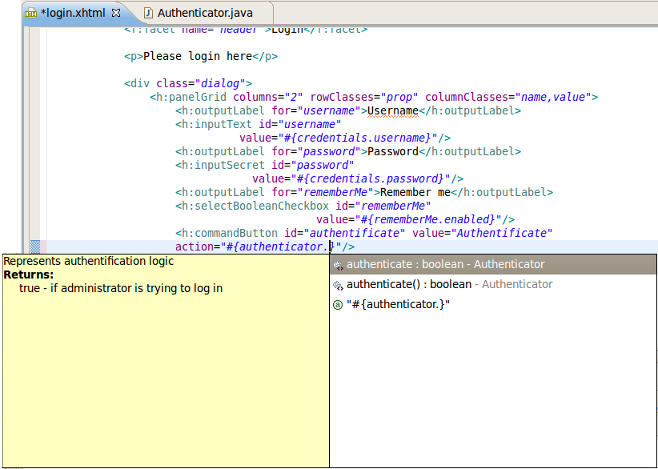Click gutter marker next to action line
The height and width of the screenshot is (469, 658).
pos(36,247)
